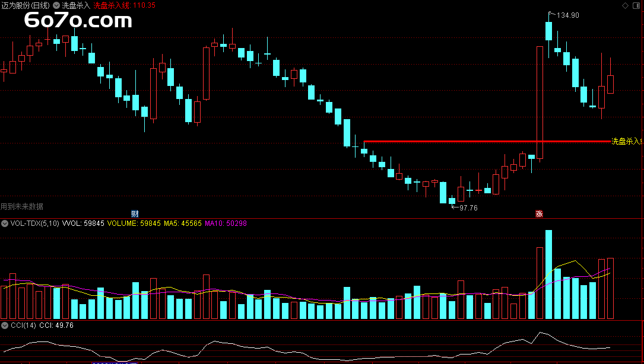644x364 pixels.
Task: Select the tallest cyan volume bar
Action: [548, 274]
